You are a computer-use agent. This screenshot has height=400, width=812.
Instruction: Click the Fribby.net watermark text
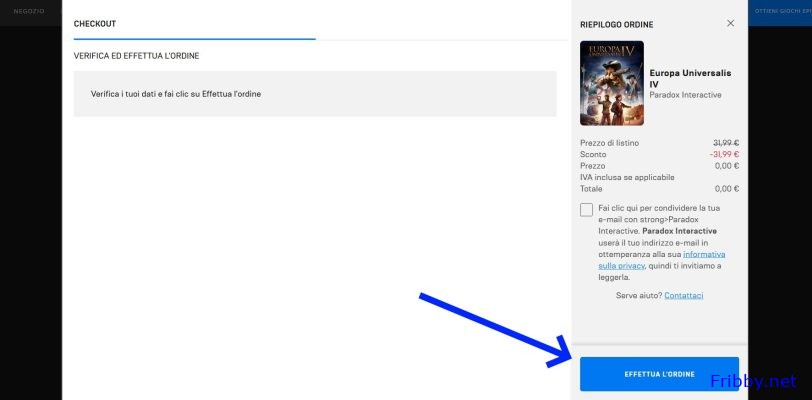tap(753, 381)
